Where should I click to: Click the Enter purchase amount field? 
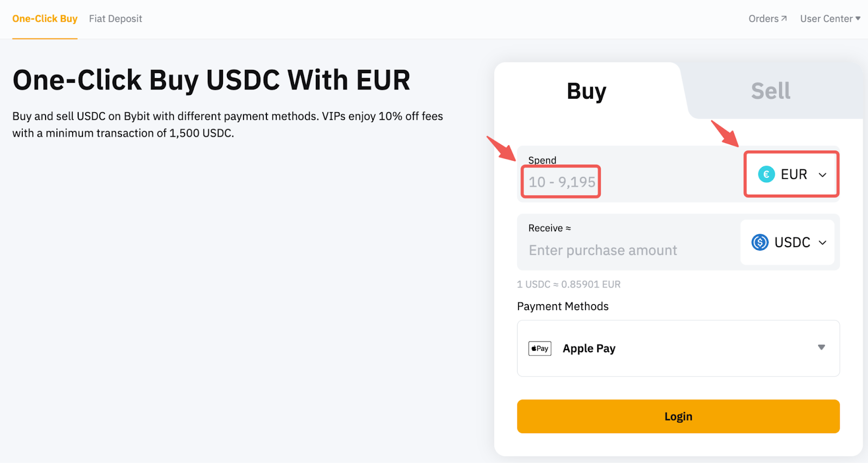(x=603, y=250)
